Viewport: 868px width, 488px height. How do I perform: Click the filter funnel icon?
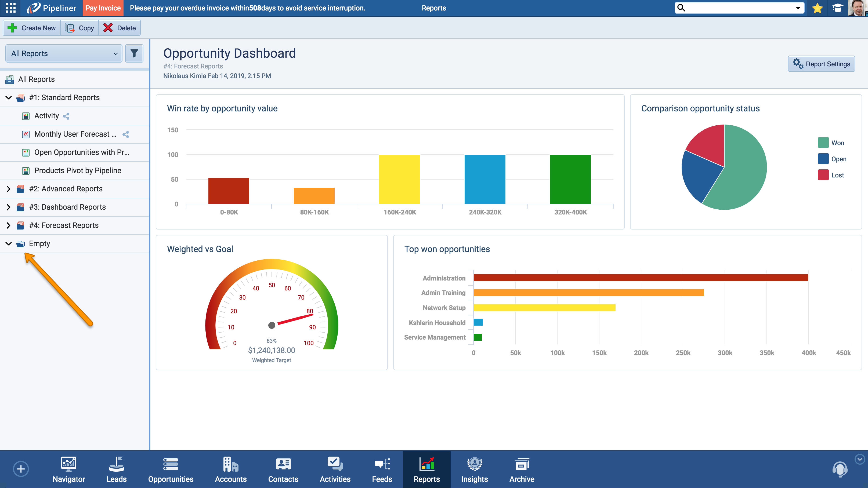[x=134, y=53]
